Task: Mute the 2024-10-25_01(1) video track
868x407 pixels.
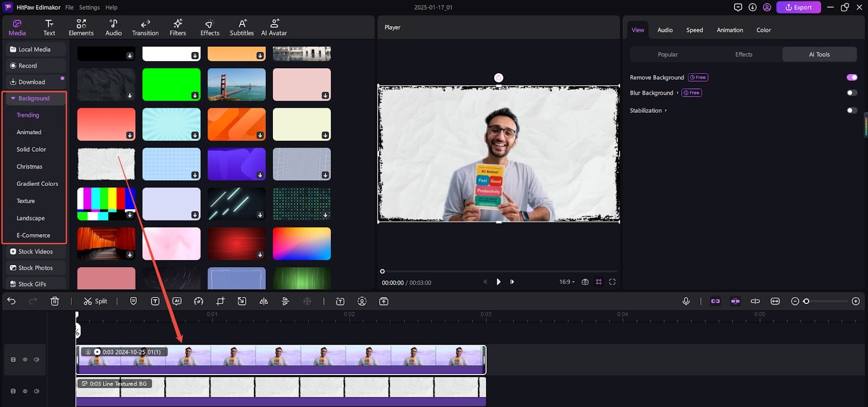Action: point(37,359)
